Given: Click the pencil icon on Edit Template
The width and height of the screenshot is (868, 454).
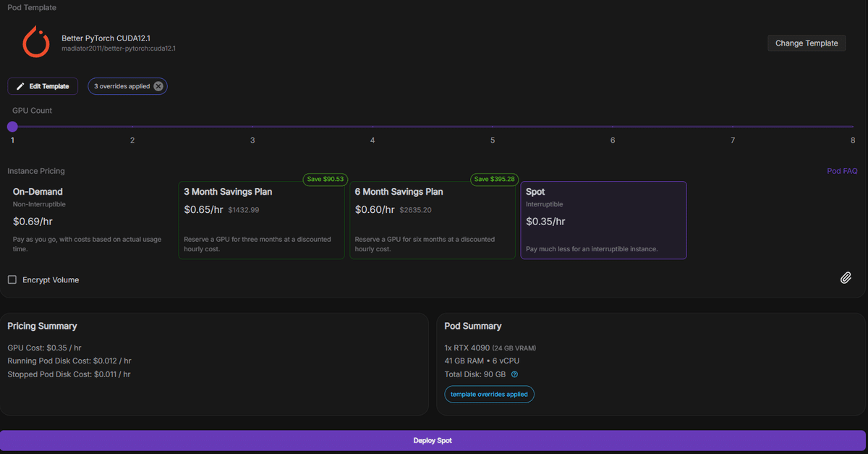Looking at the screenshot, I should pos(20,86).
